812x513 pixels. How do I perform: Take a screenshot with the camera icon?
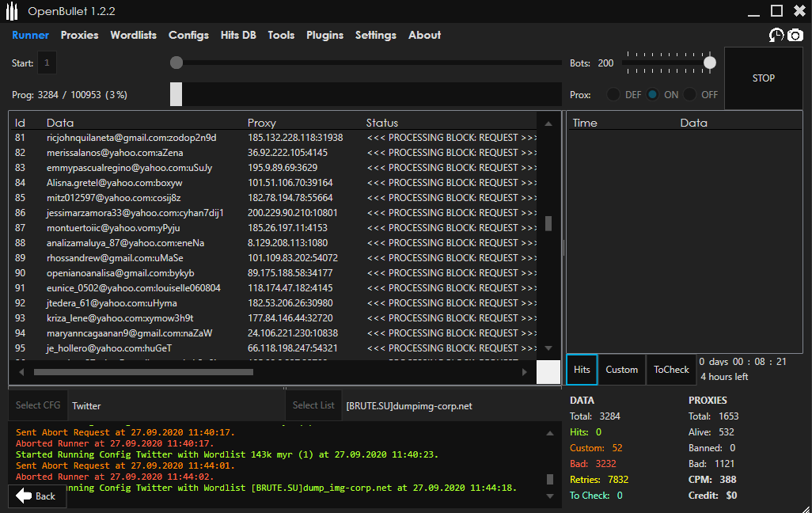point(795,36)
